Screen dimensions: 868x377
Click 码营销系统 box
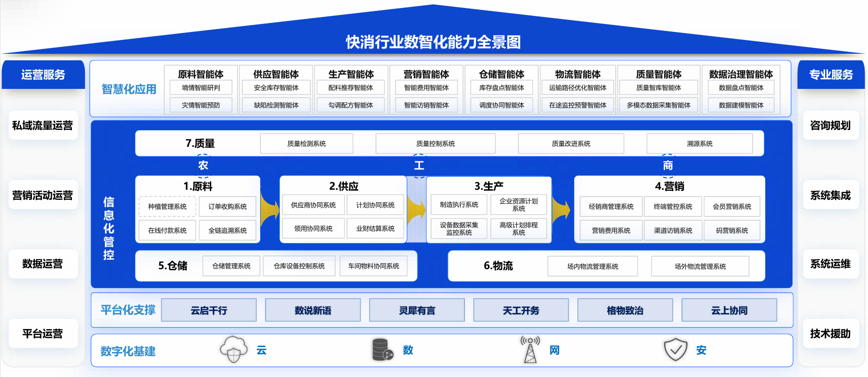tap(732, 230)
